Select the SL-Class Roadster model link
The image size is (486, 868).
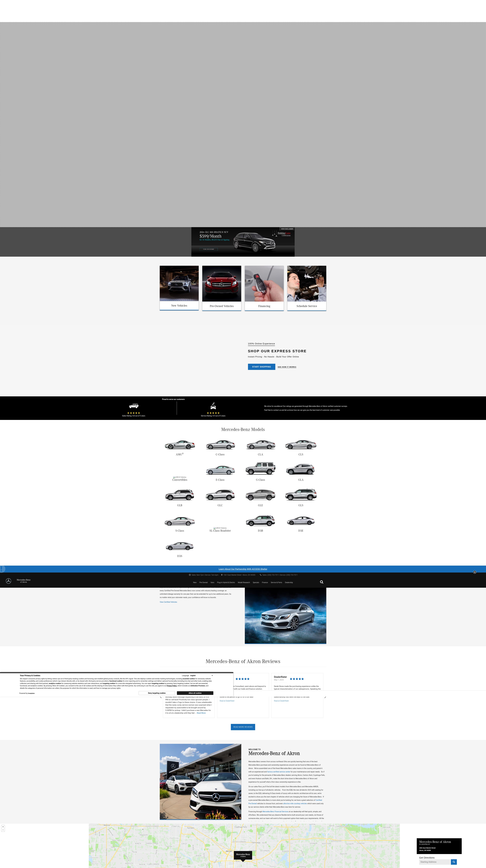(x=220, y=531)
